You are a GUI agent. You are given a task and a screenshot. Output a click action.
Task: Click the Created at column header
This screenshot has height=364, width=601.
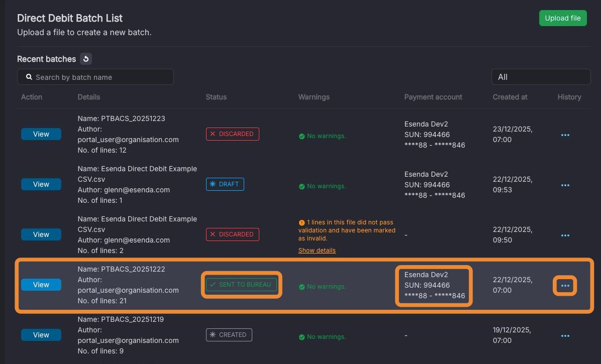[510, 97]
